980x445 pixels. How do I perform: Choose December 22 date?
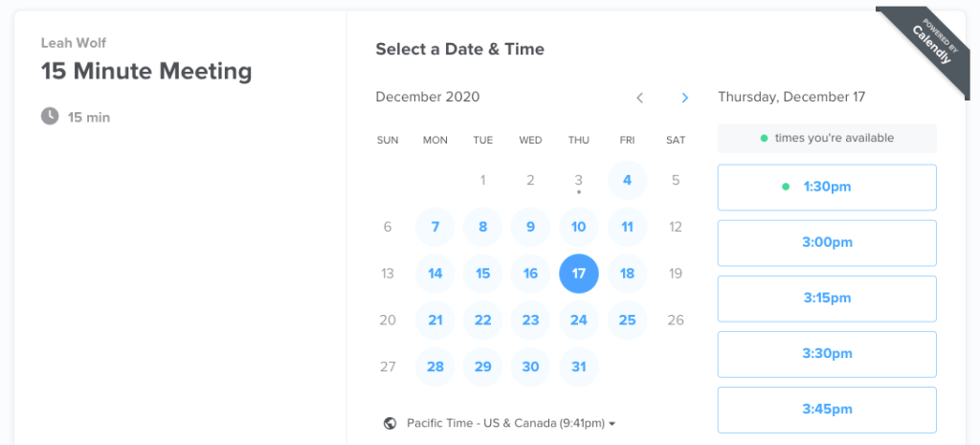click(483, 321)
